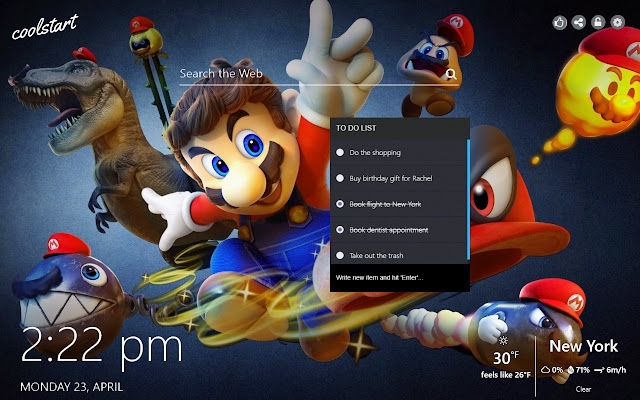This screenshot has height=400, width=640.
Task: Click 'Book dentist appointment' text
Action: [389, 230]
